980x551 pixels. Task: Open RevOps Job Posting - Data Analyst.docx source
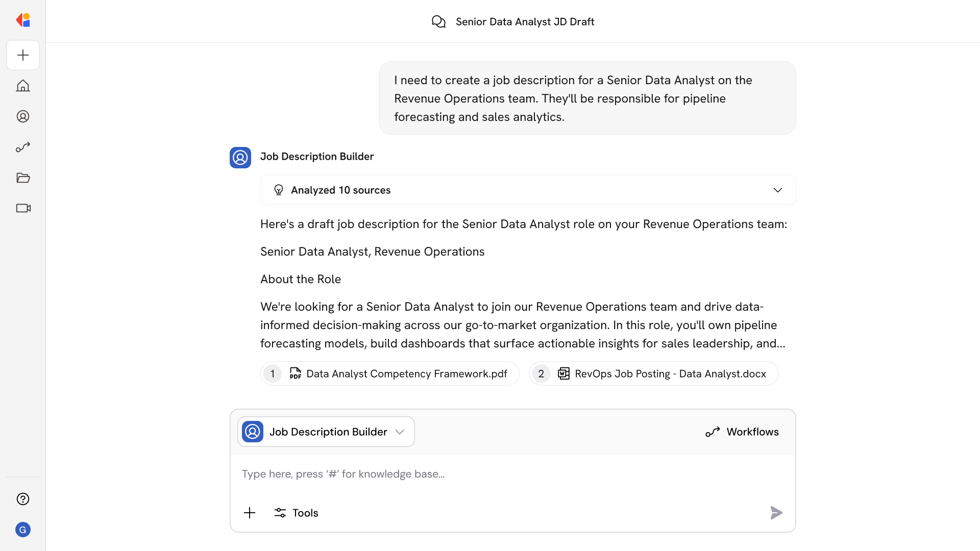coord(654,373)
